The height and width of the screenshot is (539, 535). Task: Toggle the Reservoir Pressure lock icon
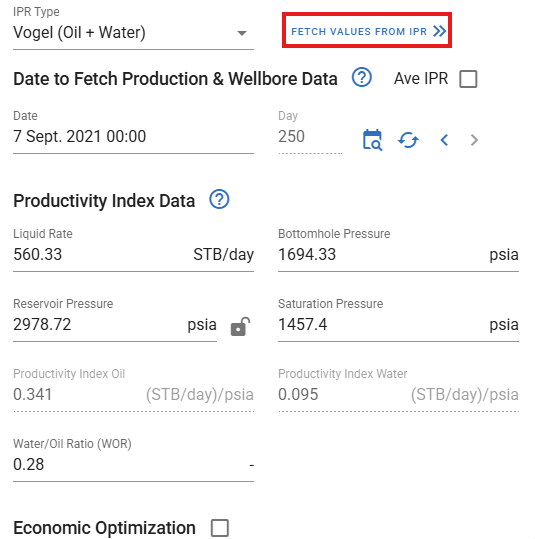[x=240, y=327]
